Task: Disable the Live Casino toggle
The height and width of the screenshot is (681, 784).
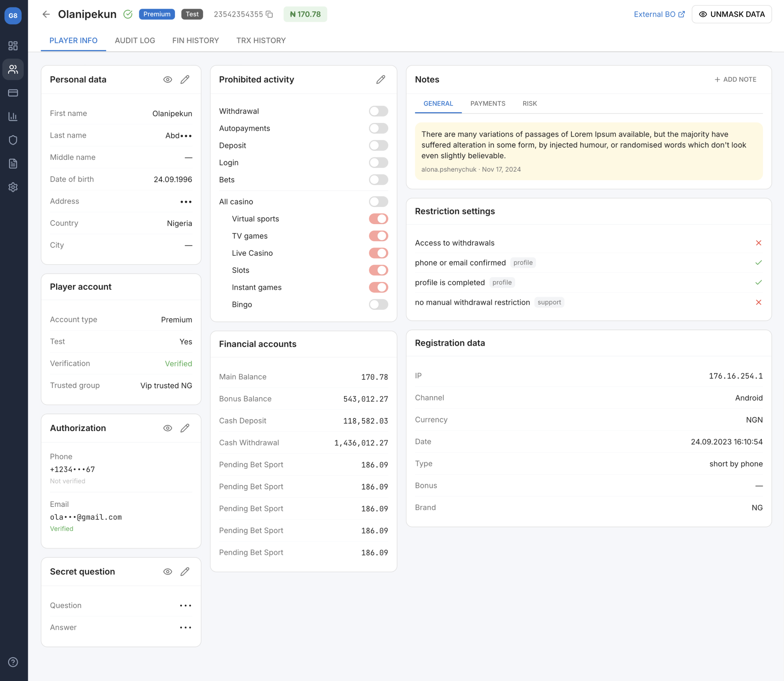Action: pyautogui.click(x=378, y=253)
